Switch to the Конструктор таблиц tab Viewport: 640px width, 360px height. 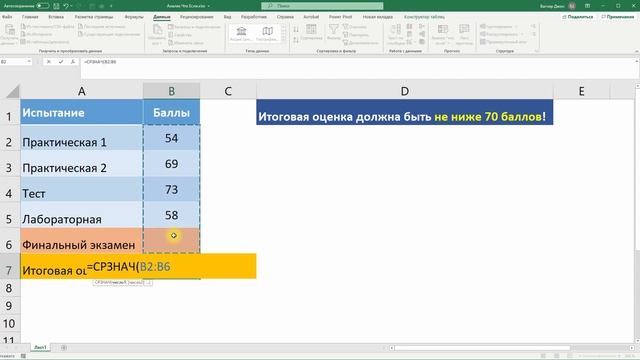[x=424, y=17]
